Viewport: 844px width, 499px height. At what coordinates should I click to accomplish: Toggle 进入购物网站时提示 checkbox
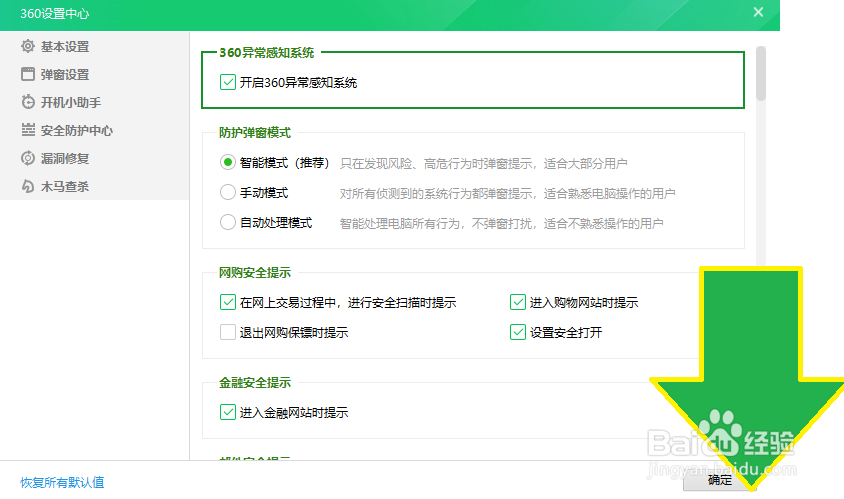518,302
